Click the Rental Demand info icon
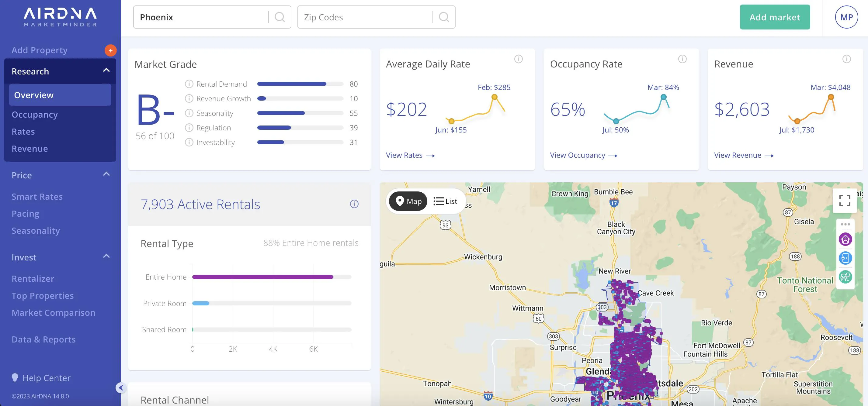The height and width of the screenshot is (406, 868). [189, 84]
